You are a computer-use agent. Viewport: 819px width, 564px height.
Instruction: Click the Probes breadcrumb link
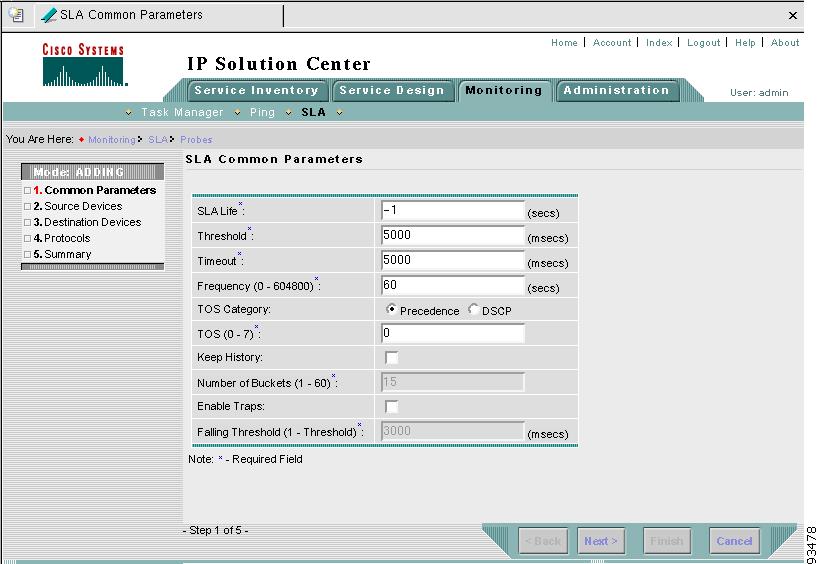pyautogui.click(x=196, y=140)
